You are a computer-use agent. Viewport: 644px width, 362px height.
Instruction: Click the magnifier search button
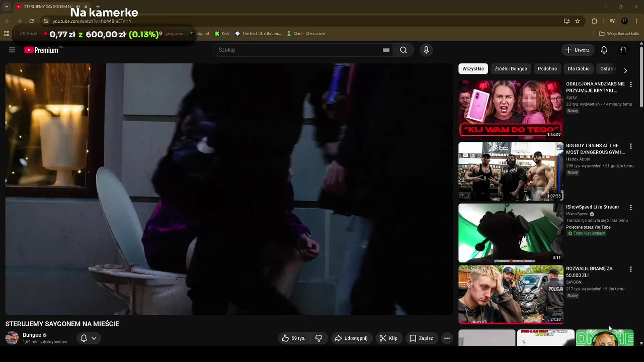click(404, 50)
